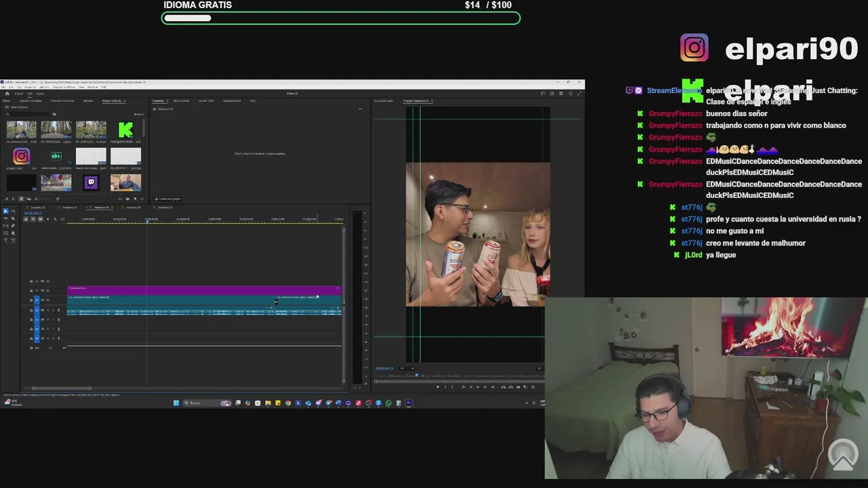The image size is (868, 488).
Task: Open the Window menu in the menu bar
Action: pyautogui.click(x=92, y=87)
